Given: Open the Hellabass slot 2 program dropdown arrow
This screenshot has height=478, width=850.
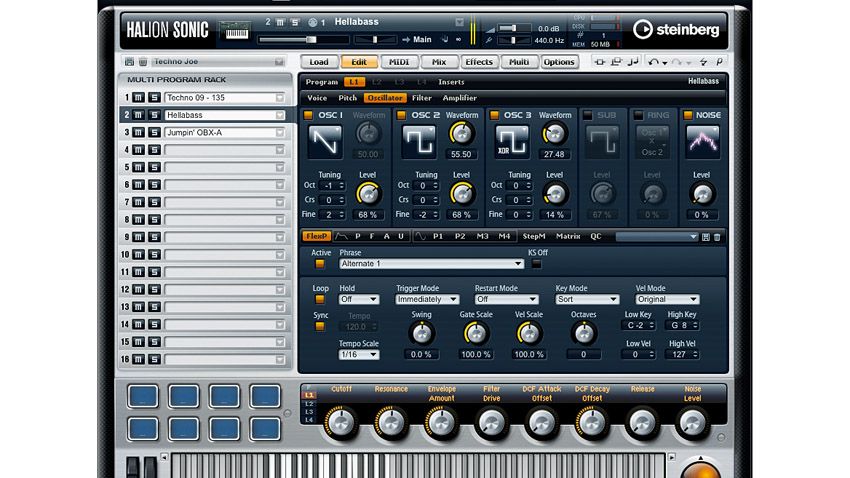Looking at the screenshot, I should point(280,115).
